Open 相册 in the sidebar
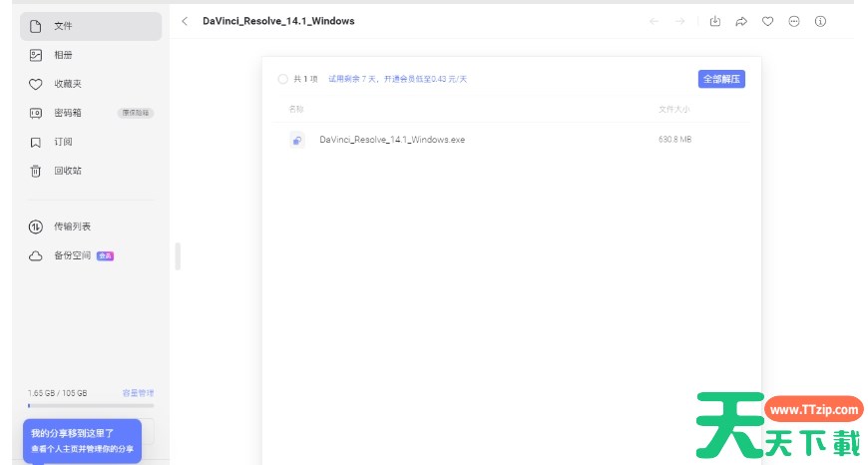868x465 pixels. [x=63, y=55]
